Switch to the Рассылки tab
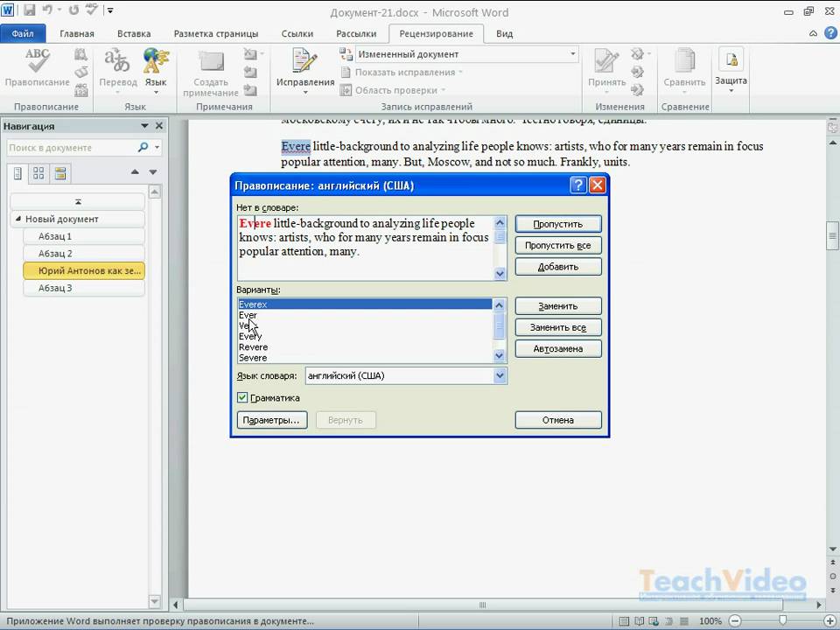The height and width of the screenshot is (630, 840). pos(356,33)
